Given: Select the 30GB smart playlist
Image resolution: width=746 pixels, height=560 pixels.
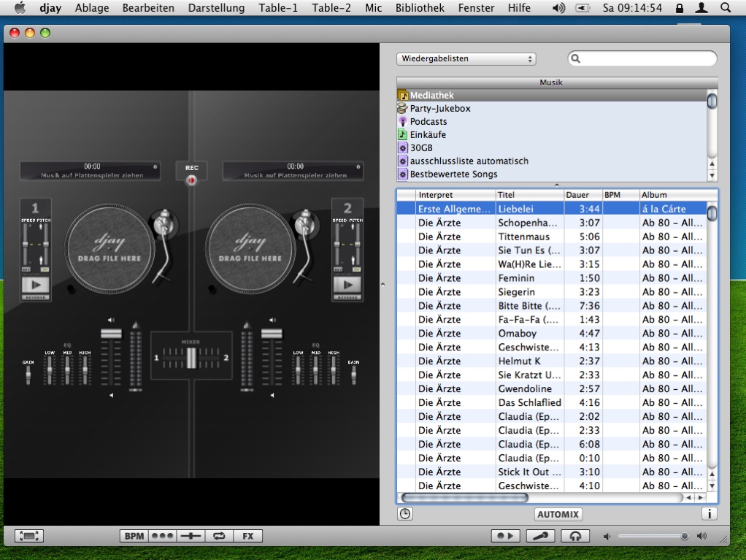Looking at the screenshot, I should pos(552,148).
